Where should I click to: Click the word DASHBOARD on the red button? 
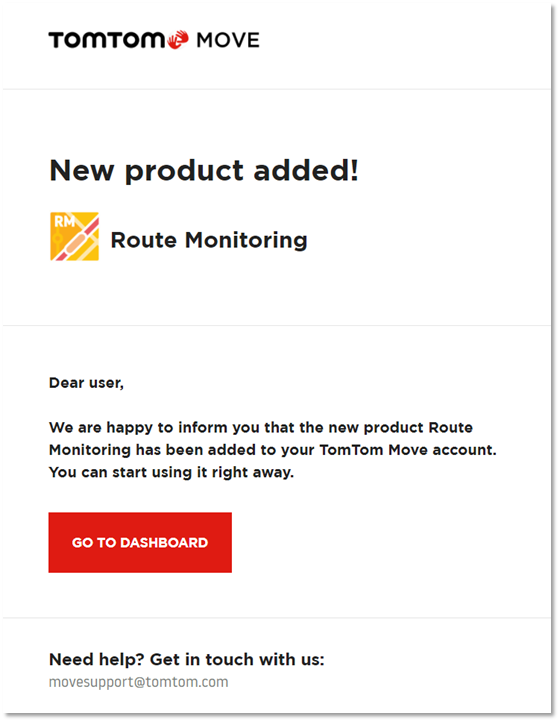[x=164, y=542]
